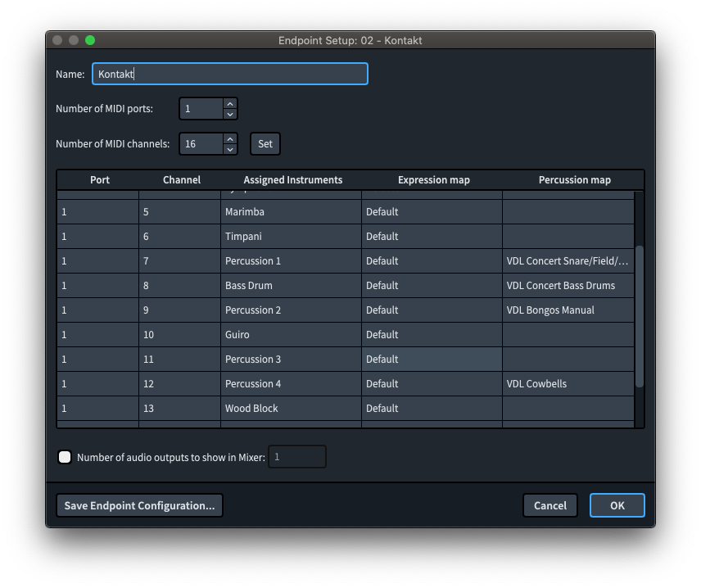
Task: Open Expression map Default for Bass Drum
Action: (x=432, y=286)
